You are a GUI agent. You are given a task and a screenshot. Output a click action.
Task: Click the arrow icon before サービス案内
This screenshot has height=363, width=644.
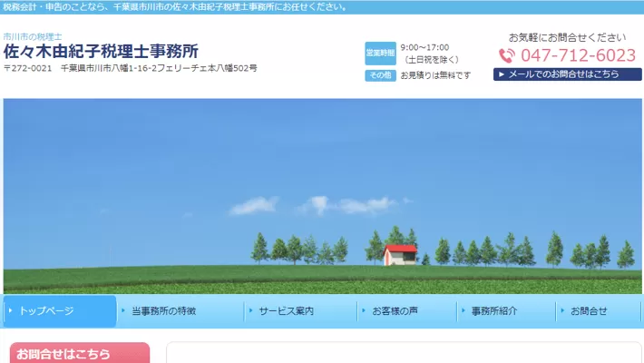click(x=250, y=310)
